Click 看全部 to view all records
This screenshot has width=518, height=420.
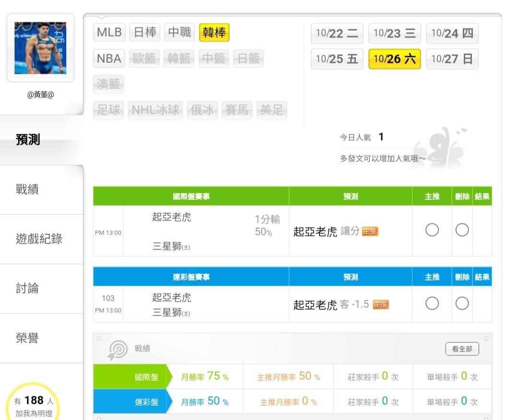[x=462, y=349]
